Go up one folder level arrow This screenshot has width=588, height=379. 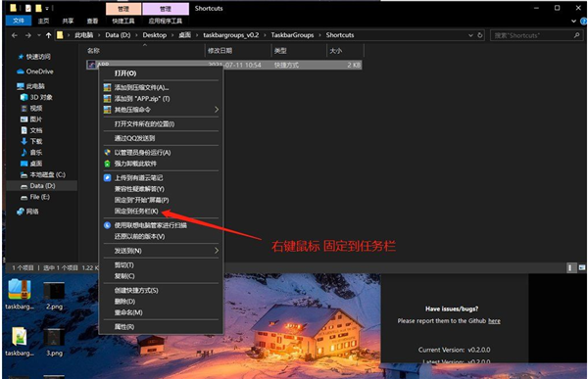48,35
